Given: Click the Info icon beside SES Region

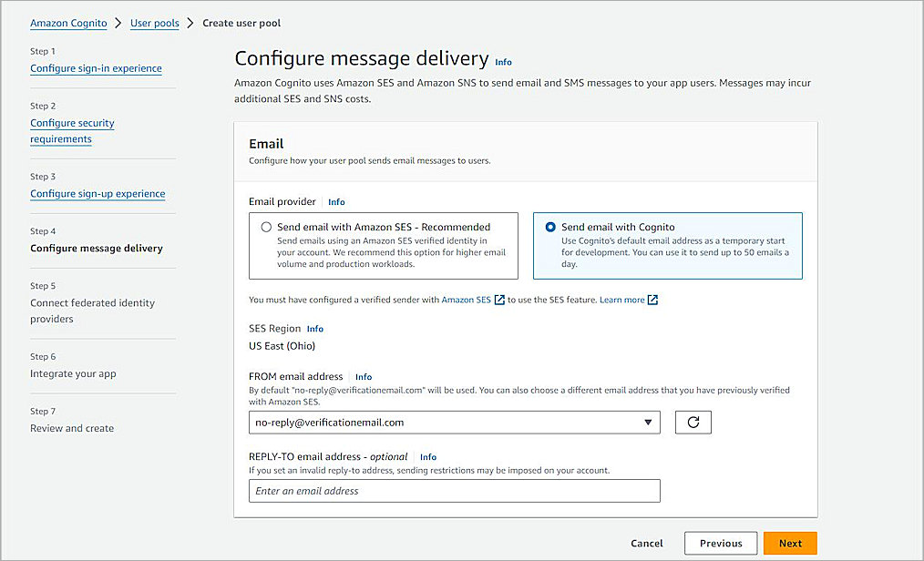Looking at the screenshot, I should click(x=315, y=329).
